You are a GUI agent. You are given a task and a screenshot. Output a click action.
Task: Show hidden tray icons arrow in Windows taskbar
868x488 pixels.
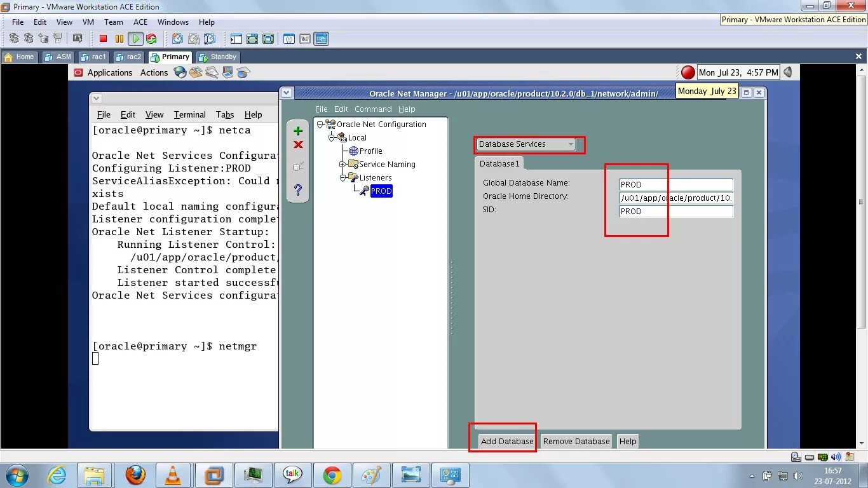752,475
